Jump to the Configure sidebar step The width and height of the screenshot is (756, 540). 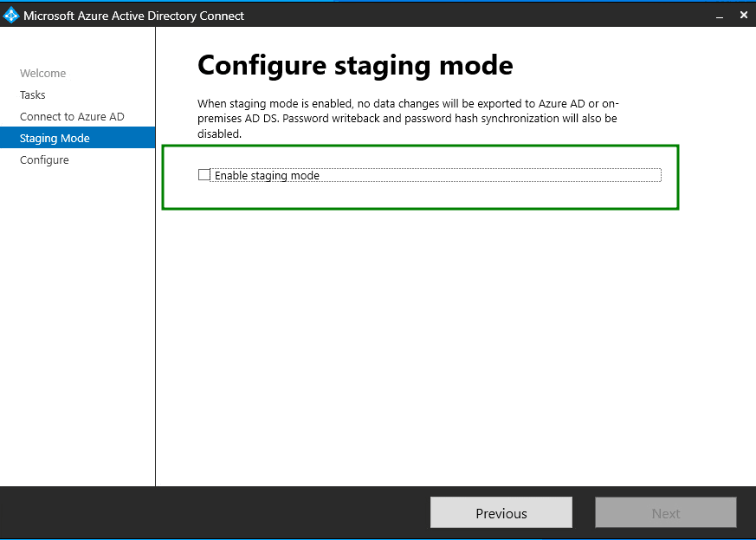(x=44, y=160)
